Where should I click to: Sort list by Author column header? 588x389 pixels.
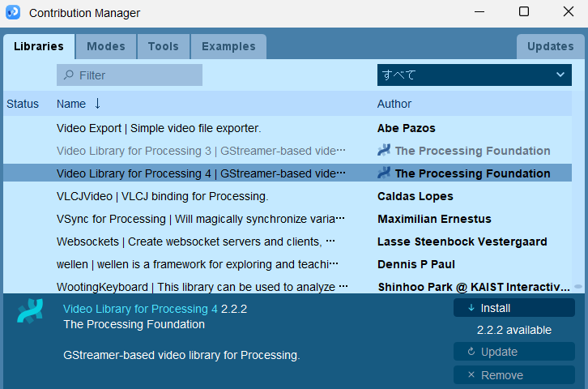tap(394, 104)
